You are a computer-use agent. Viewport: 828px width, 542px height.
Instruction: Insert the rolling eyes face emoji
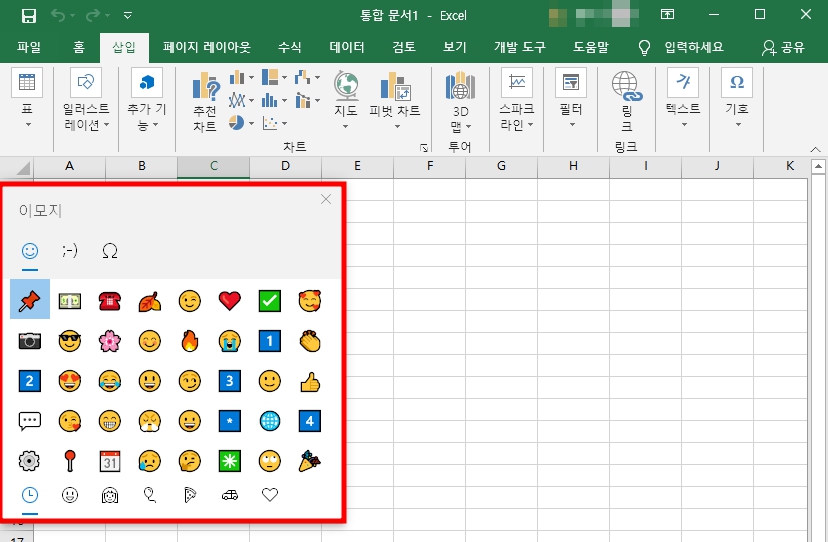pos(270,461)
